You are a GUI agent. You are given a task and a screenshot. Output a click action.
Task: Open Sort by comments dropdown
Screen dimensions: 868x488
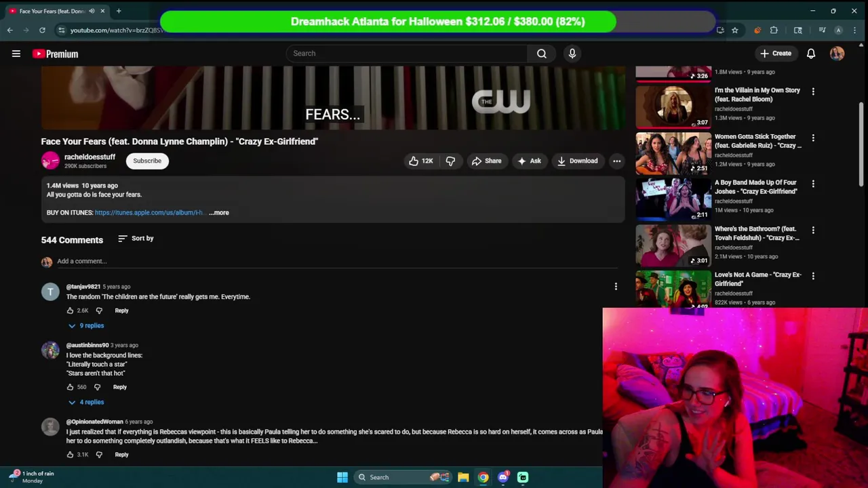[136, 239]
